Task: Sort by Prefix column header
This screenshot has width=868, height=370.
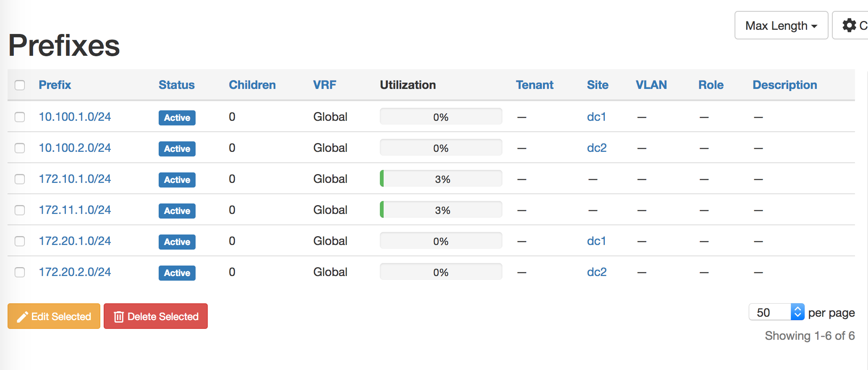Action: (55, 85)
